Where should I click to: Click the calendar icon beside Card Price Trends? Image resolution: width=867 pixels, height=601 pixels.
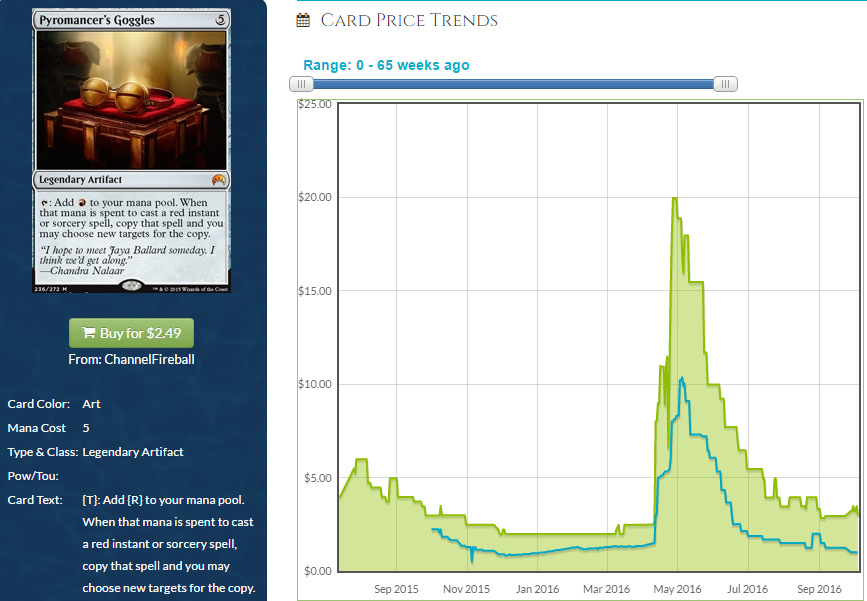point(303,21)
